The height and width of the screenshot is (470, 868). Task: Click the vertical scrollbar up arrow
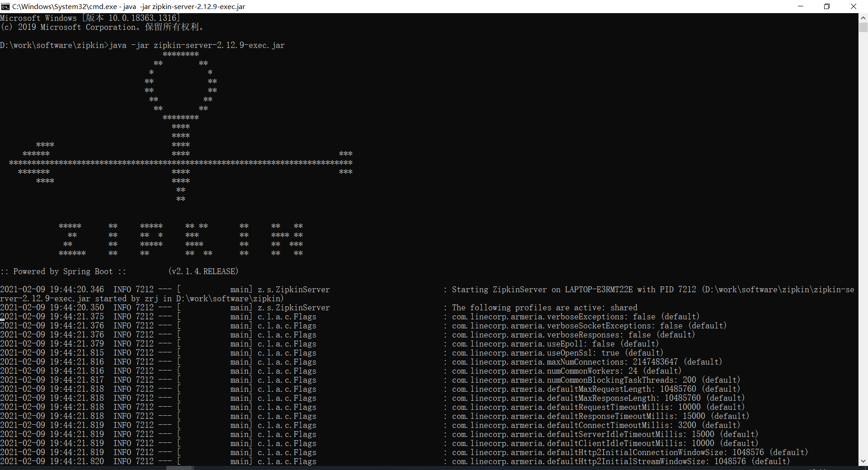click(x=863, y=18)
